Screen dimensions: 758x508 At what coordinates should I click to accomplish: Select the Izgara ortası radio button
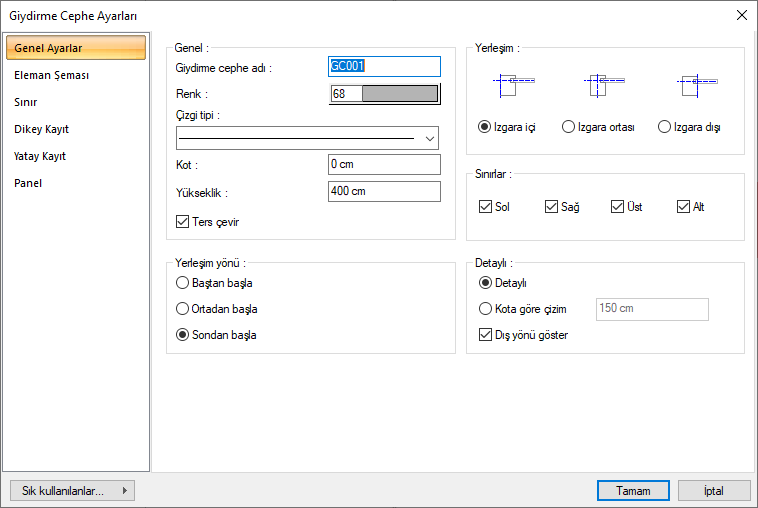[x=569, y=127]
